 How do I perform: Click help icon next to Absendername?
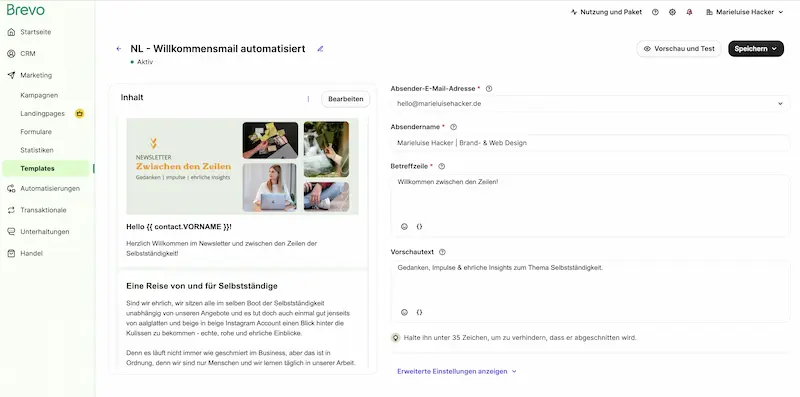[x=453, y=127]
